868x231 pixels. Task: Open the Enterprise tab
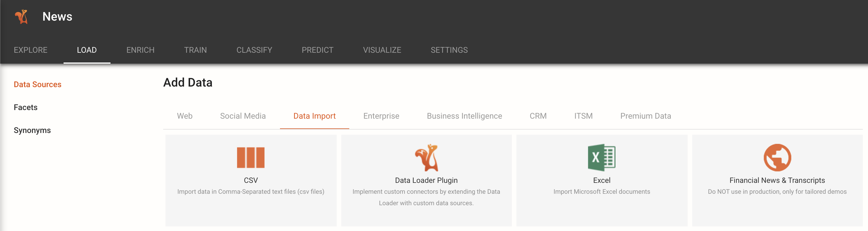[381, 116]
